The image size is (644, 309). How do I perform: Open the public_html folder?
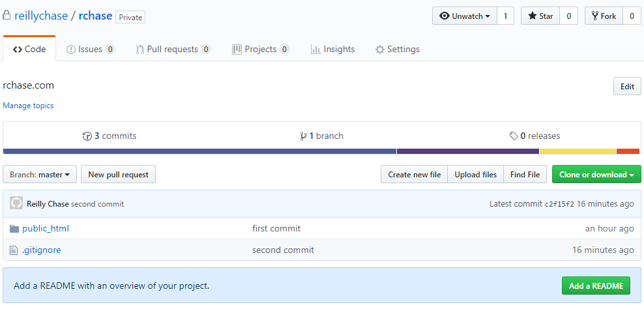[x=46, y=228]
